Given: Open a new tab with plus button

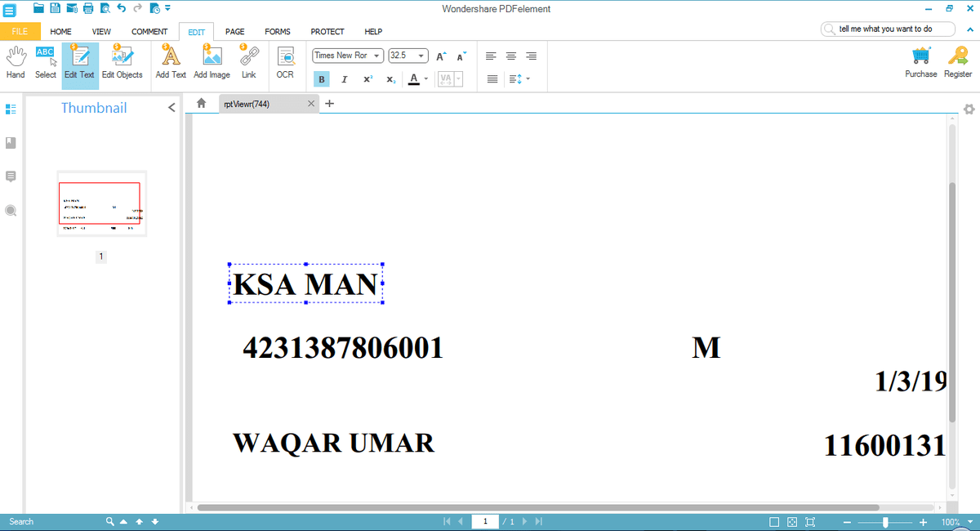Looking at the screenshot, I should 330,104.
